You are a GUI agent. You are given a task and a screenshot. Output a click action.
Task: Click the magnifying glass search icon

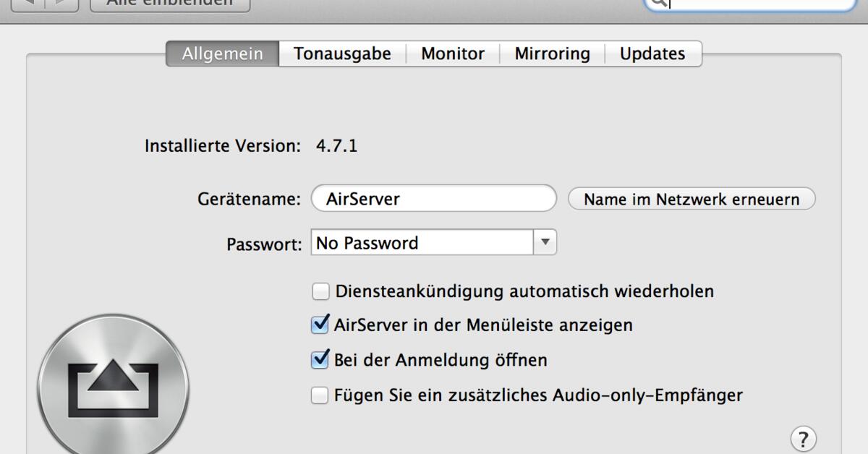[x=657, y=3]
